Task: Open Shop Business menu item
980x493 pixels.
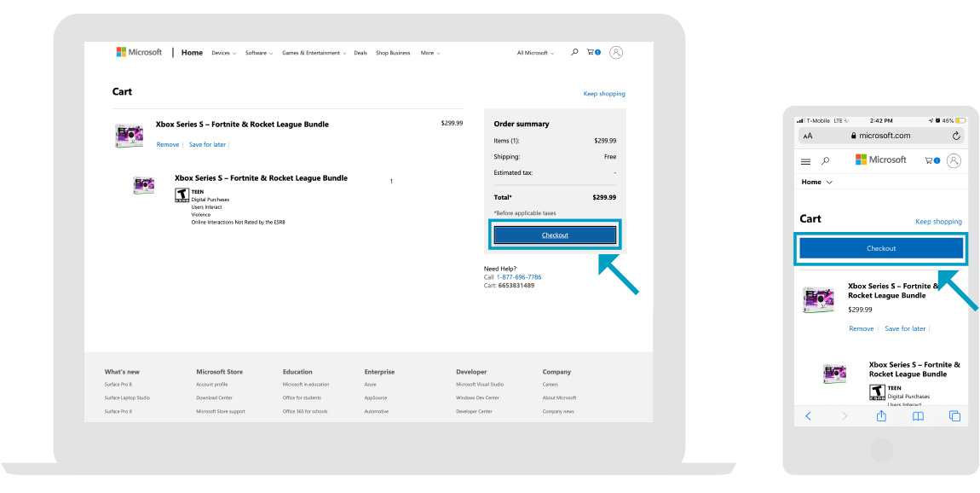Action: point(393,53)
